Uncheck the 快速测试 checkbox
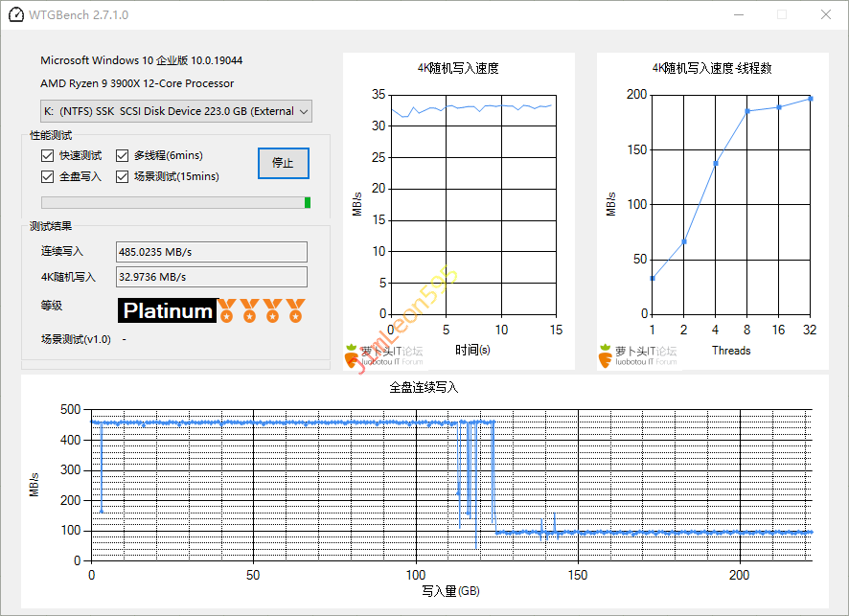 point(48,155)
